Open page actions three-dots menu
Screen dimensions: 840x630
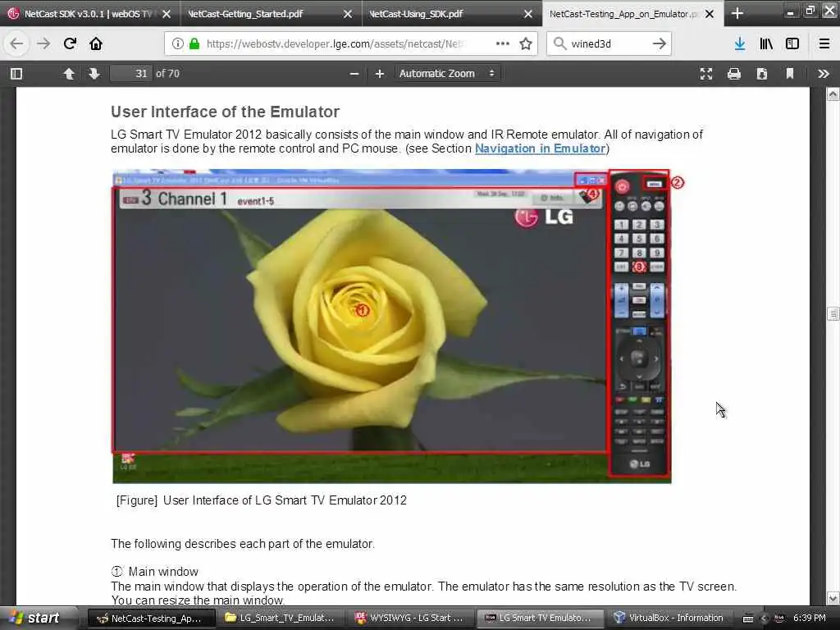(503, 44)
